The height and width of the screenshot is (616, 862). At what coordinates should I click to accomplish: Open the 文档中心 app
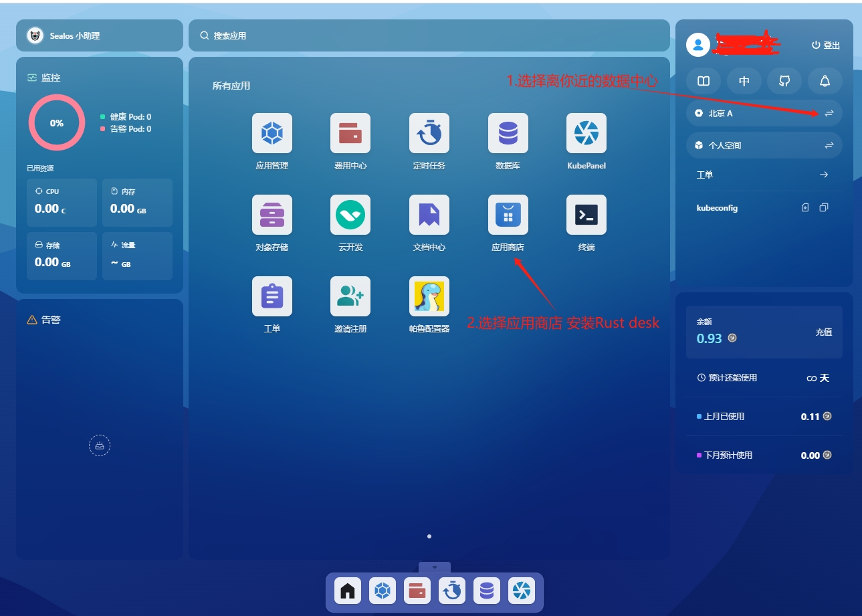point(429,215)
